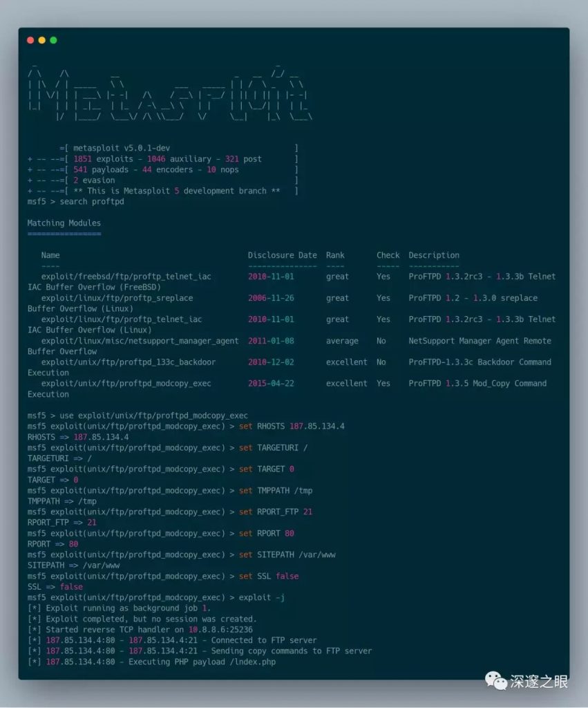The height and width of the screenshot is (708, 588).
Task: Click the 'exploit -j' command
Action: (262, 597)
